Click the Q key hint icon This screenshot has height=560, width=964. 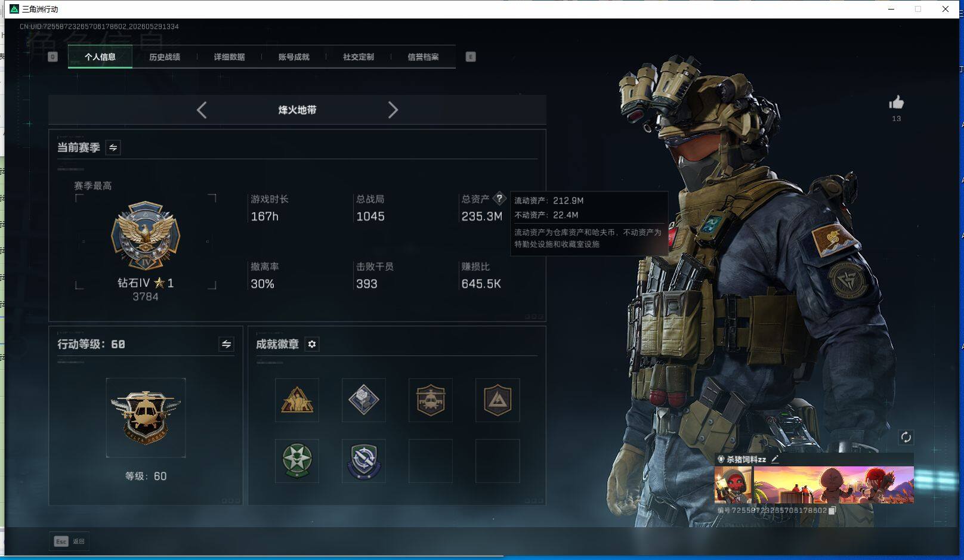pos(52,57)
